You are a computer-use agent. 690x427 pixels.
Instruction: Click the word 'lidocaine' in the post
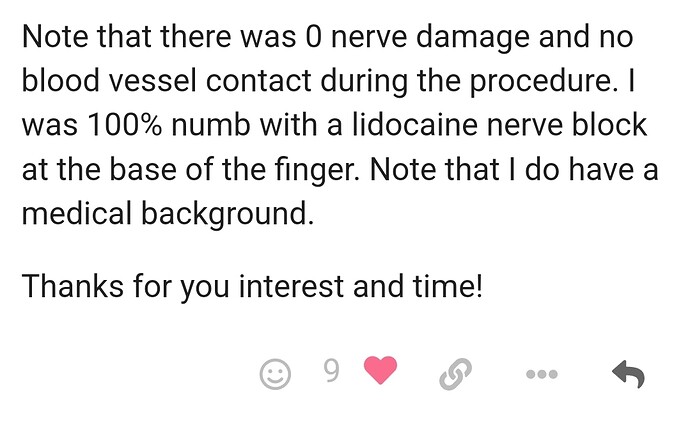pyautogui.click(x=415, y=125)
